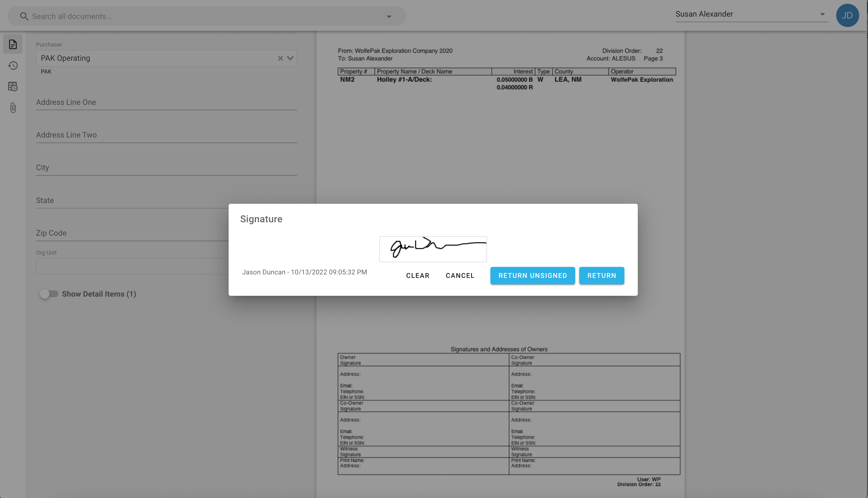Open the JD user avatar menu
Viewport: 868px width, 498px height.
pos(847,16)
